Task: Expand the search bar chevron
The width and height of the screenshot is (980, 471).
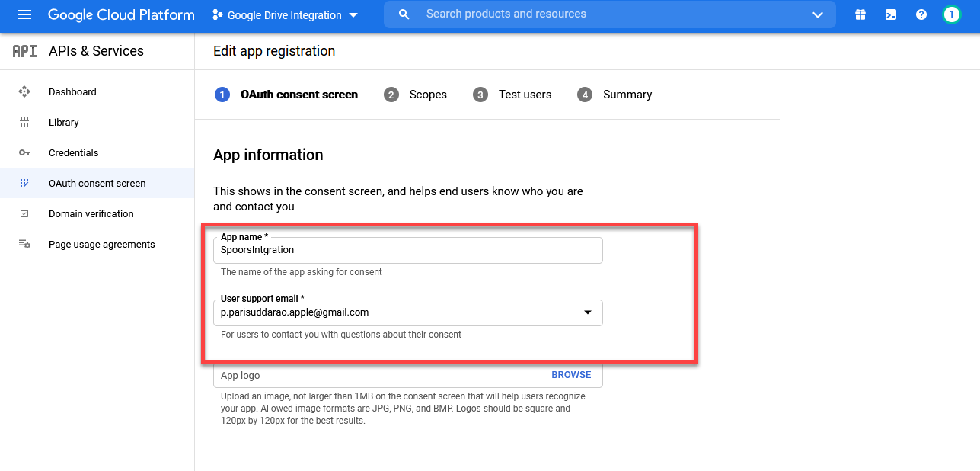Action: [x=818, y=15]
